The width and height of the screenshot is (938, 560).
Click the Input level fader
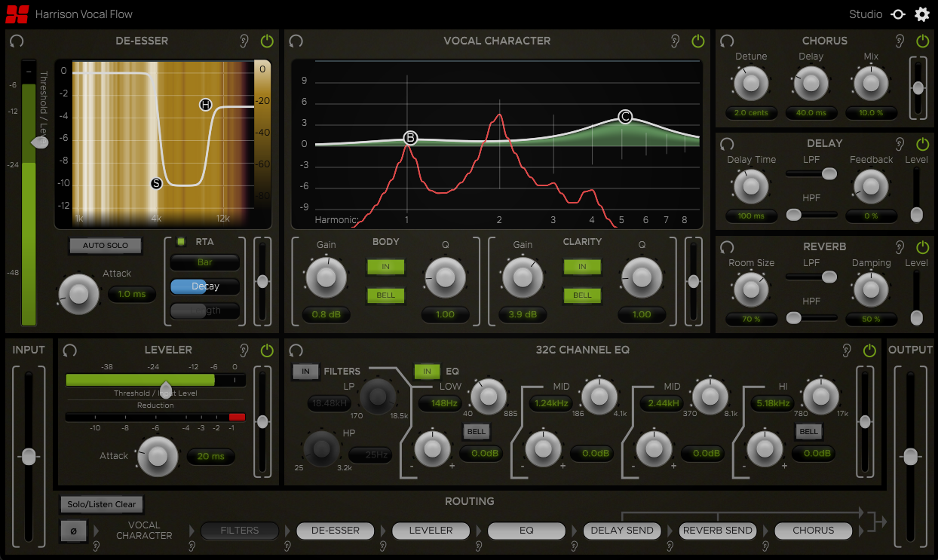pos(29,457)
